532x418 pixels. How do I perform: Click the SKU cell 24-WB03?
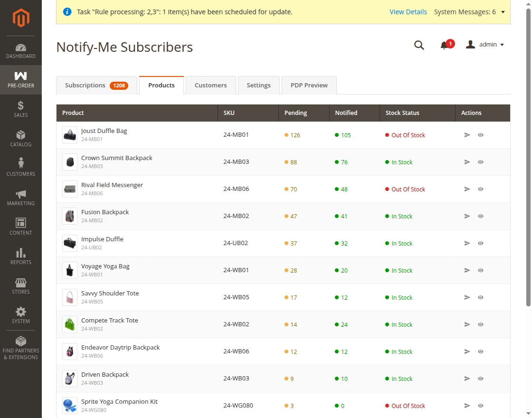(x=236, y=378)
